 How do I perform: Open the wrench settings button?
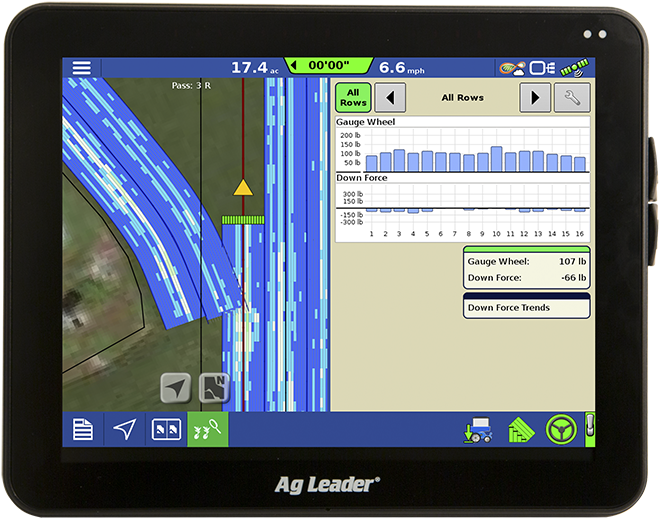pyautogui.click(x=572, y=97)
